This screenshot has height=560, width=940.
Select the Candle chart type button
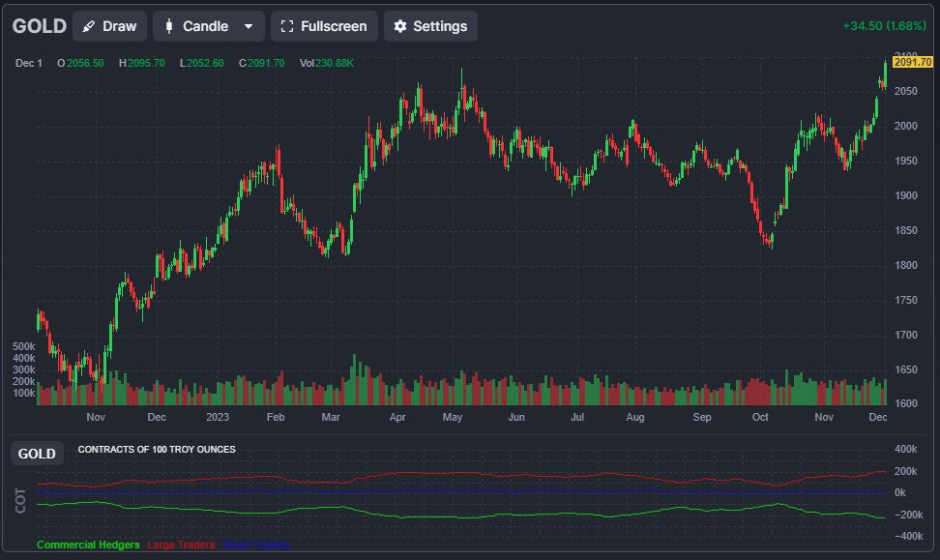(194, 26)
